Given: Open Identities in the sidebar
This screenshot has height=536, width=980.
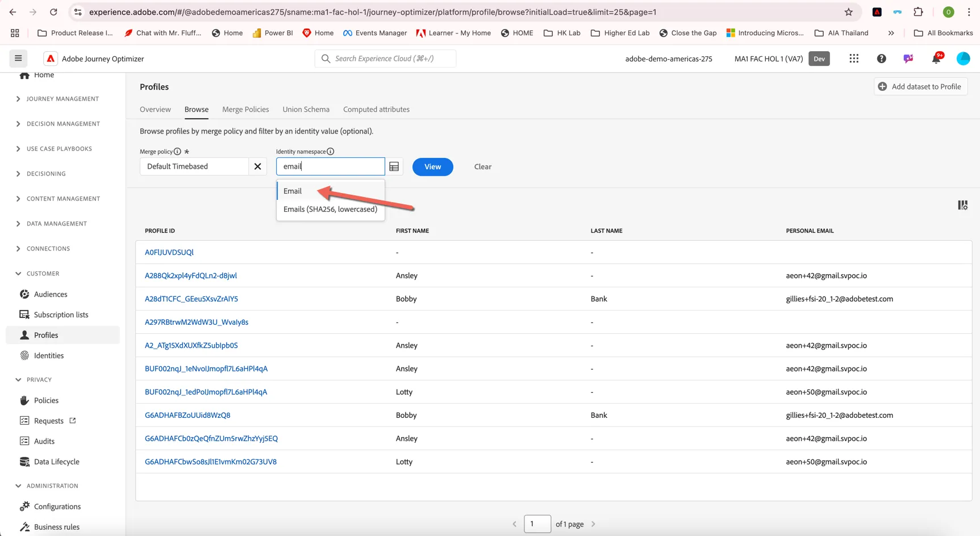Looking at the screenshot, I should [x=49, y=355].
